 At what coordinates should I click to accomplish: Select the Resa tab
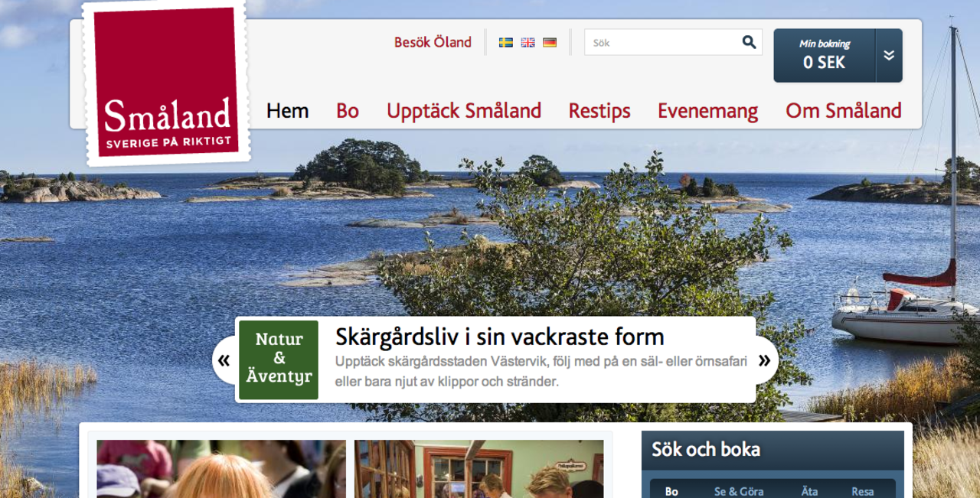pos(863,490)
